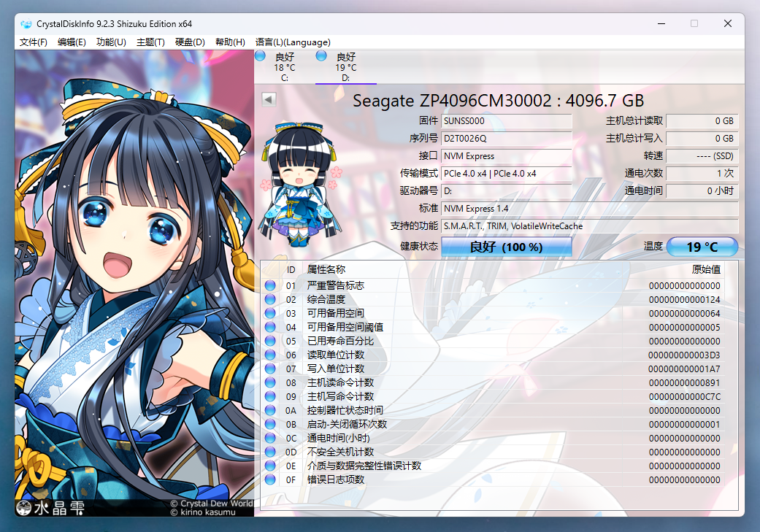Click the 通电次数 value 1 次

pos(702,174)
